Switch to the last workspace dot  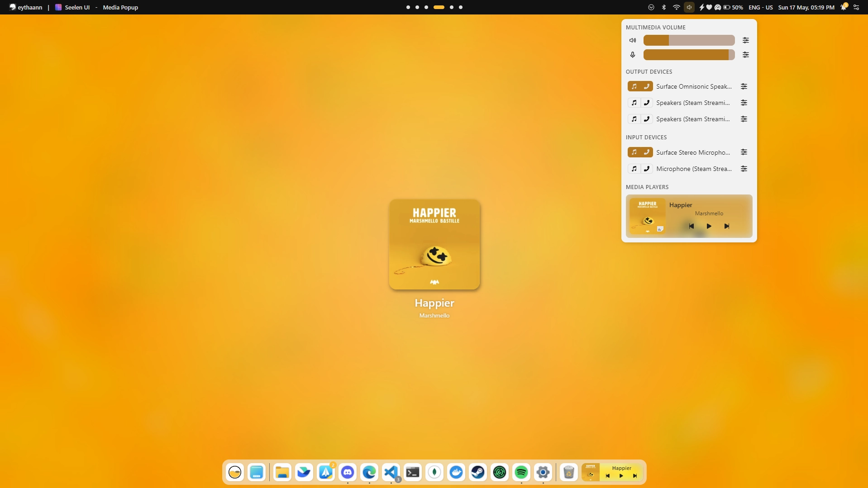point(461,7)
